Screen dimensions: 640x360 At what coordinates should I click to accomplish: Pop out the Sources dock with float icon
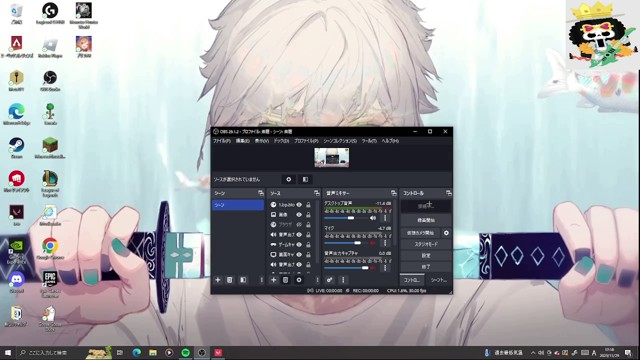point(316,193)
